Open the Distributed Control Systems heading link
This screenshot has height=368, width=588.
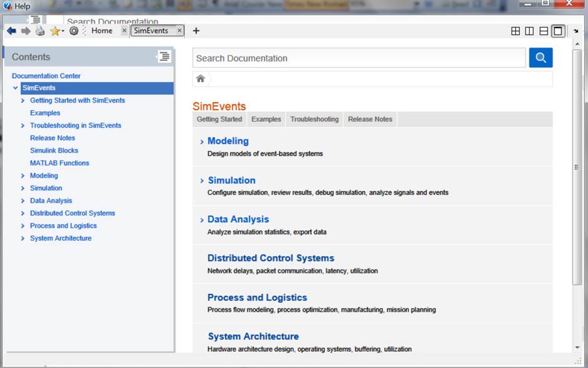[x=271, y=258]
